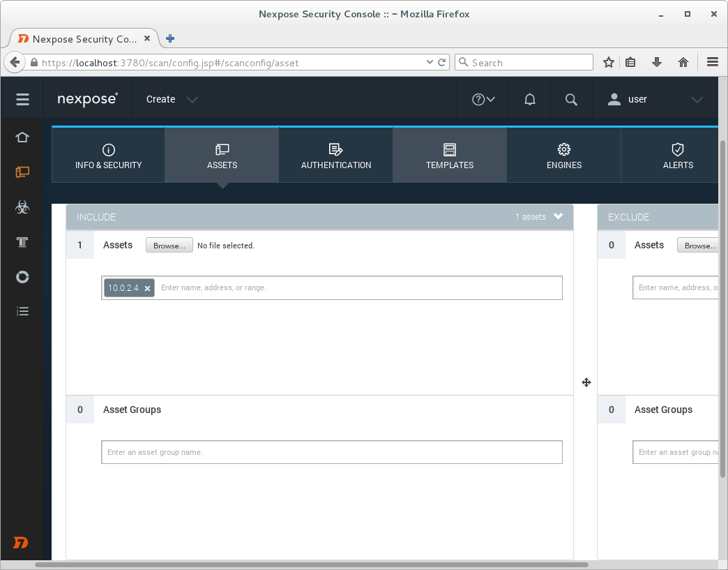This screenshot has width=728, height=570.
Task: Close the Nexpose Security Console tab
Action: pos(147,38)
